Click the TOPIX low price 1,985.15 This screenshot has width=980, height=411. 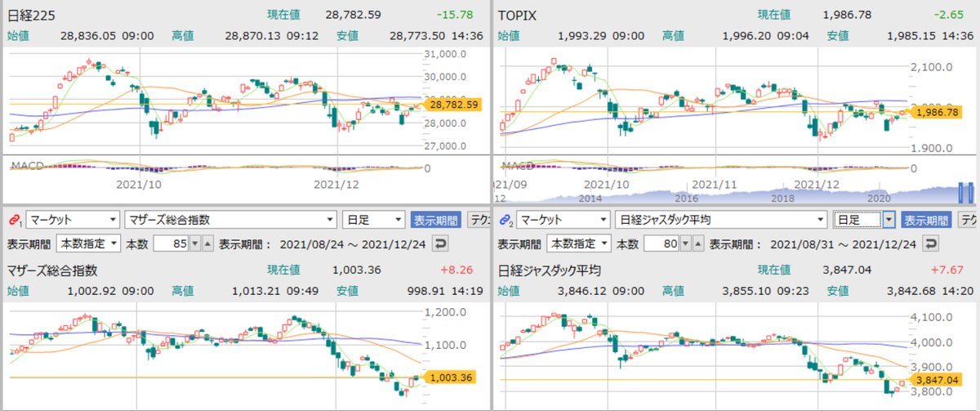coord(912,35)
